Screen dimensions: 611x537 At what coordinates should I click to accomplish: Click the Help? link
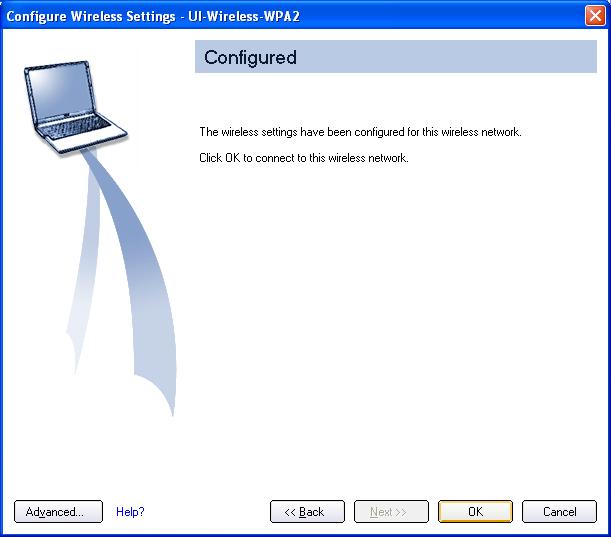click(x=130, y=511)
